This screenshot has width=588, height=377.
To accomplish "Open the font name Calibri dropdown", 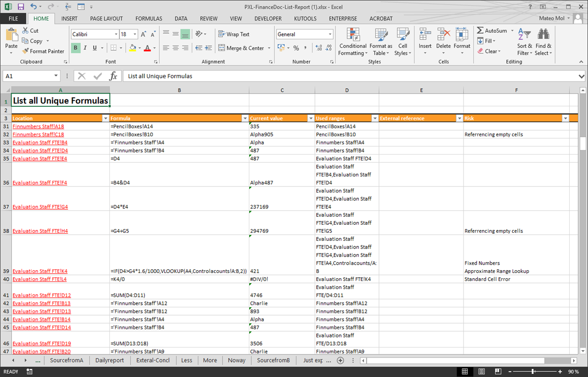I will click(x=116, y=34).
